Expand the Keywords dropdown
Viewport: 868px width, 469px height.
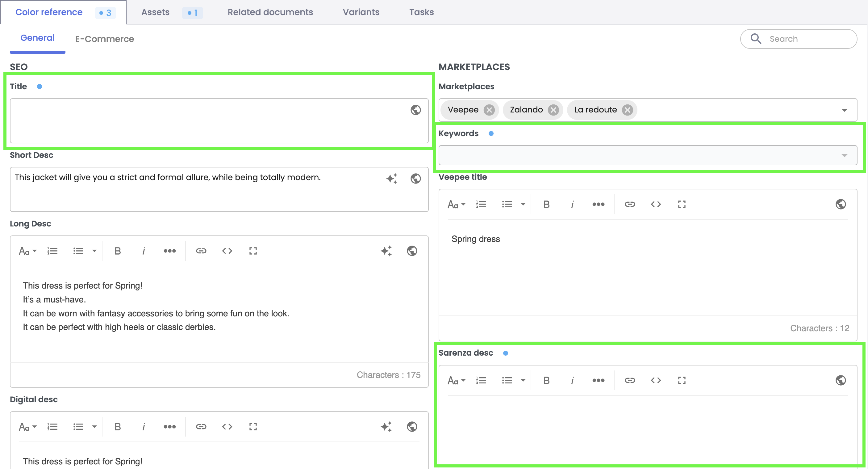coord(844,155)
